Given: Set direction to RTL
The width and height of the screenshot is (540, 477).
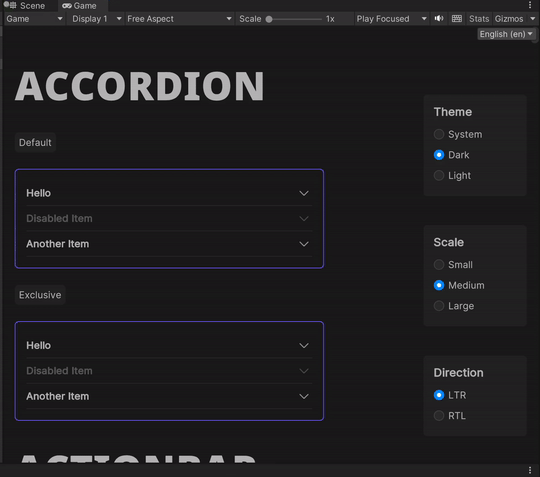Looking at the screenshot, I should coord(439,416).
